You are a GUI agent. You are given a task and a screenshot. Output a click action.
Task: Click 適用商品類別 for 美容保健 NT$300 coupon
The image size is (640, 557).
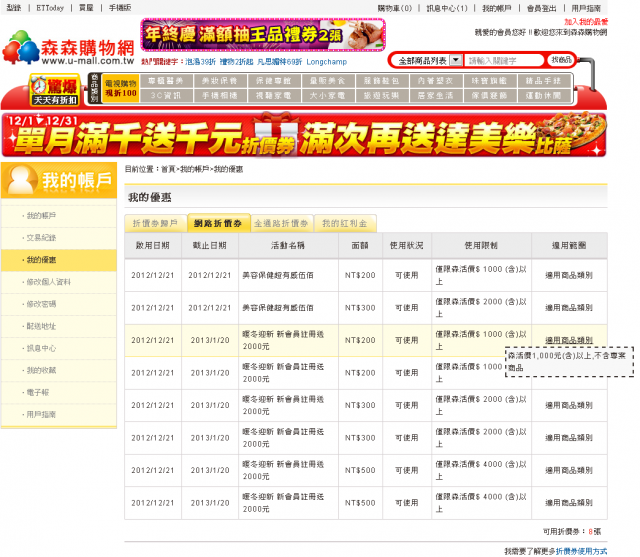(x=569, y=308)
